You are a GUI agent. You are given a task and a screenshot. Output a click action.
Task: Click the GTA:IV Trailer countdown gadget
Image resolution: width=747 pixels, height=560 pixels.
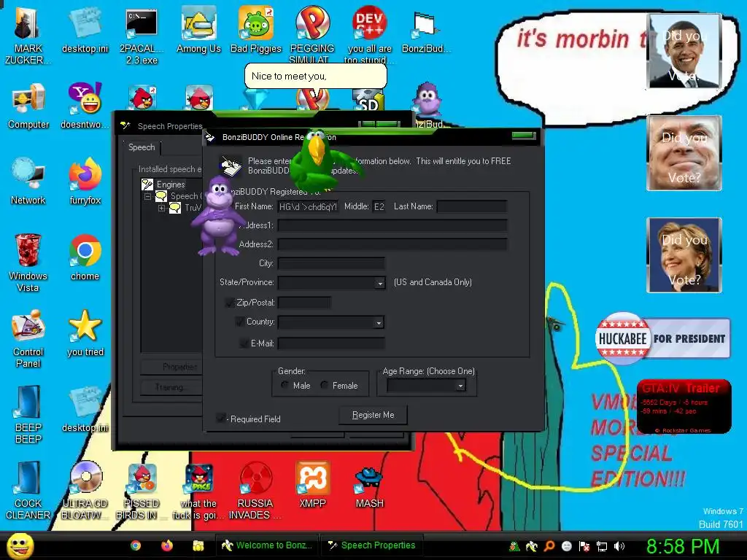pyautogui.click(x=684, y=406)
